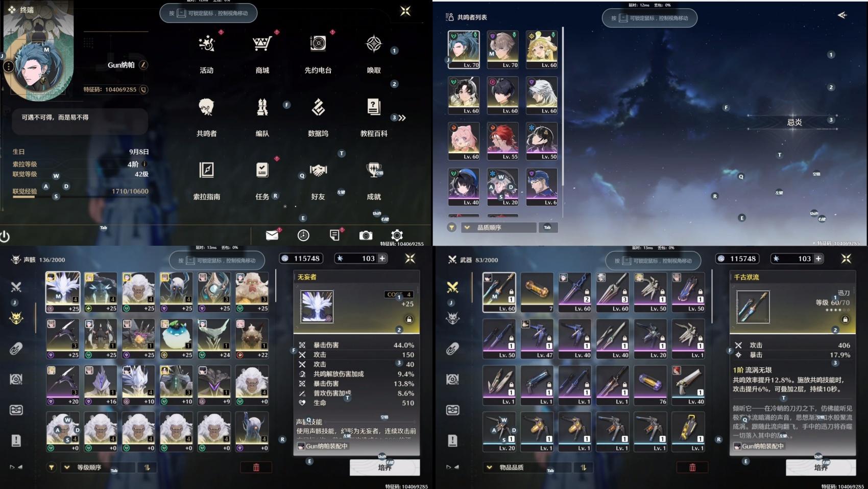Close the 武器 inventory panel
The height and width of the screenshot is (489, 868).
point(846,259)
